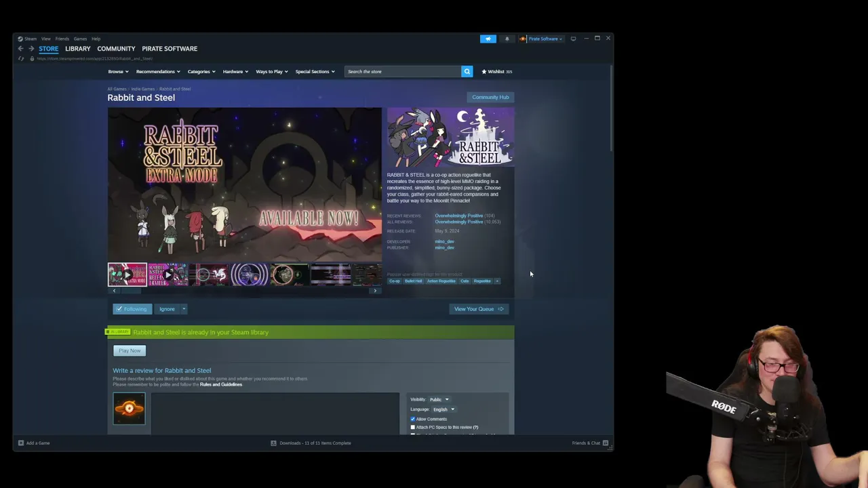Open the All Games breadcrumb link
The image size is (868, 488).
[x=117, y=89]
